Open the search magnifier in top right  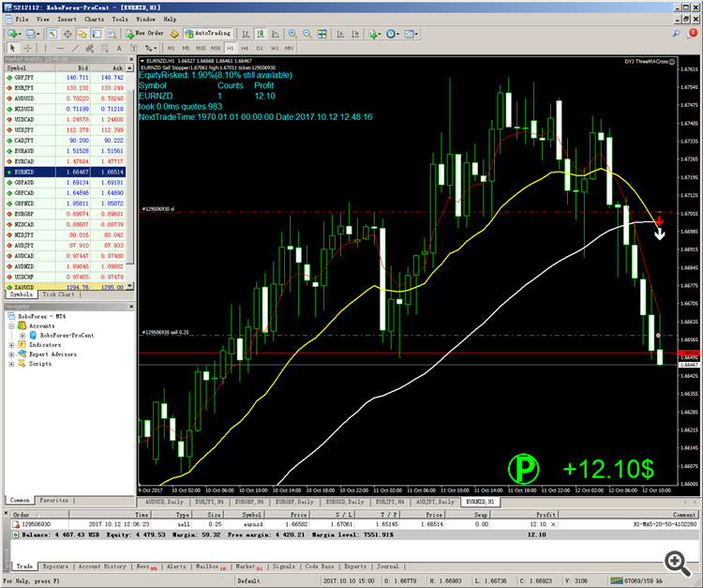(x=676, y=34)
